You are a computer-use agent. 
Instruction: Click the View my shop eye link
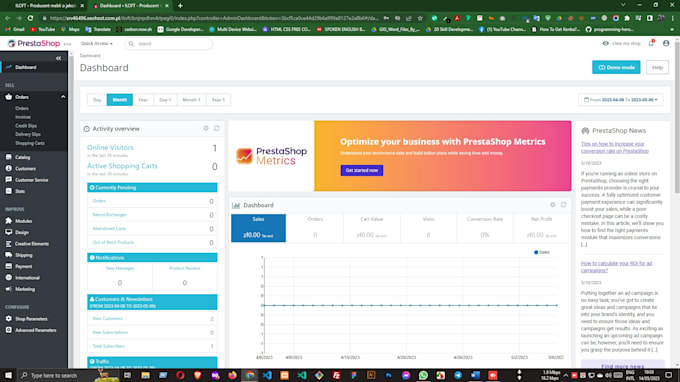(x=621, y=43)
